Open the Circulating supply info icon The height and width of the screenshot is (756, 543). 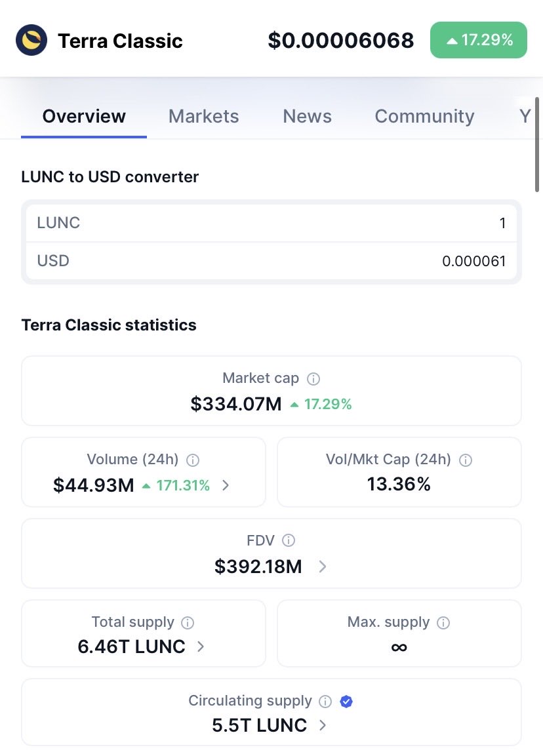coord(325,701)
